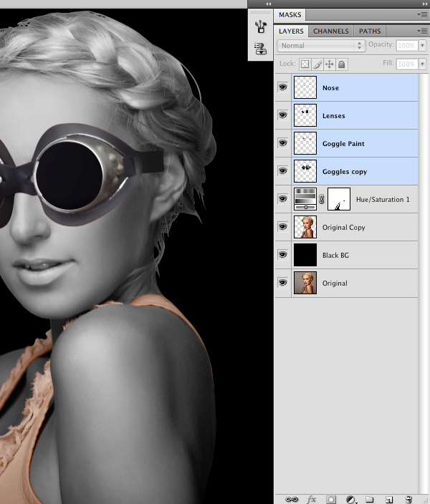The image size is (430, 504).
Task: Click the Nose layer thumbnail
Action: [305, 87]
